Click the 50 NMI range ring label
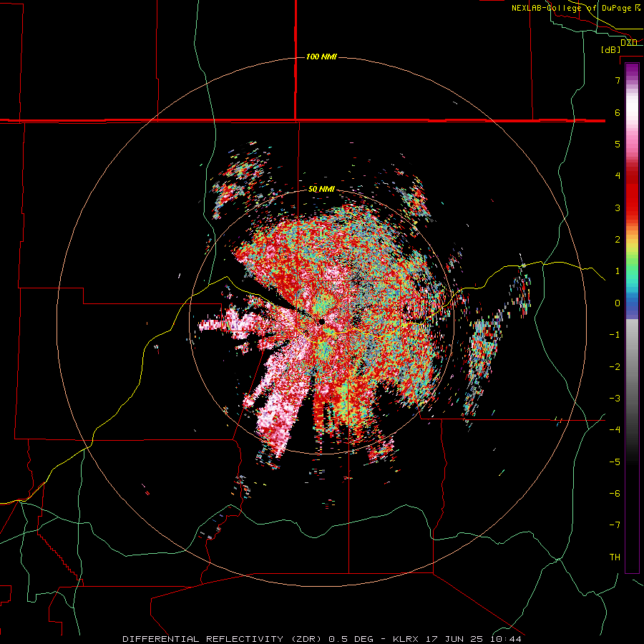Image resolution: width=644 pixels, height=644 pixels. [x=321, y=190]
